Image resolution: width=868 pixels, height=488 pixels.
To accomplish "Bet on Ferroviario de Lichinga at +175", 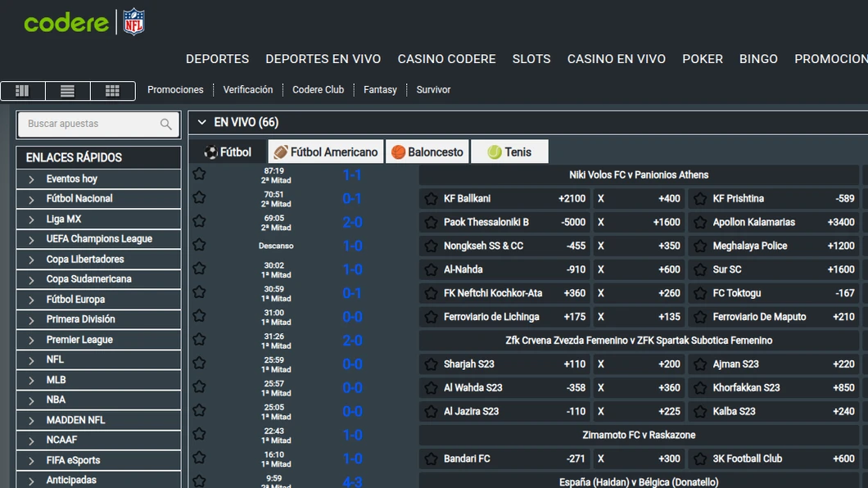I will [x=504, y=317].
